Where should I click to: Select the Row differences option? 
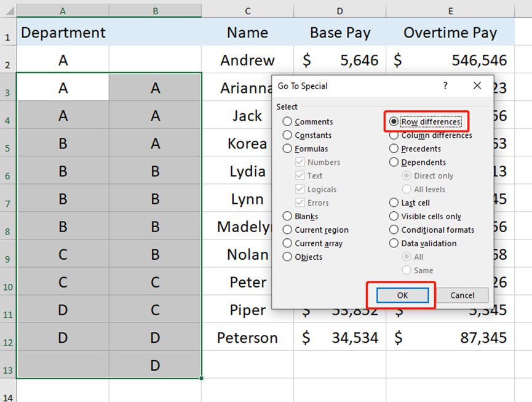point(425,121)
